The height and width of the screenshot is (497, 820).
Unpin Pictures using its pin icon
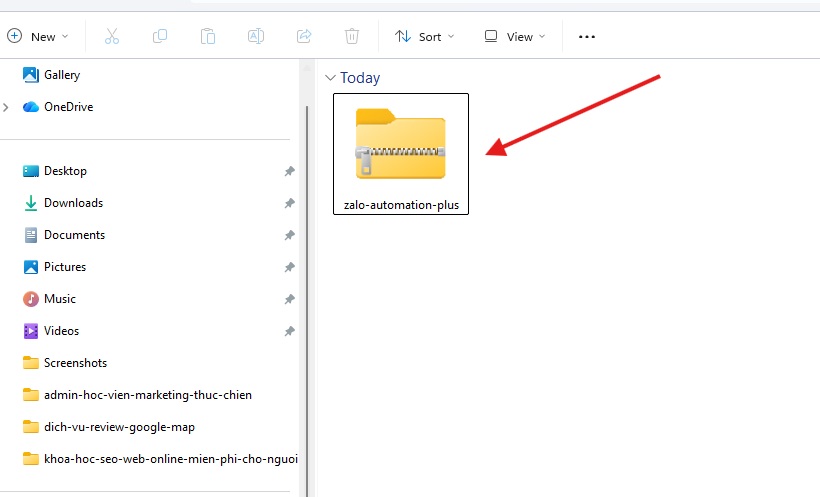pos(290,267)
